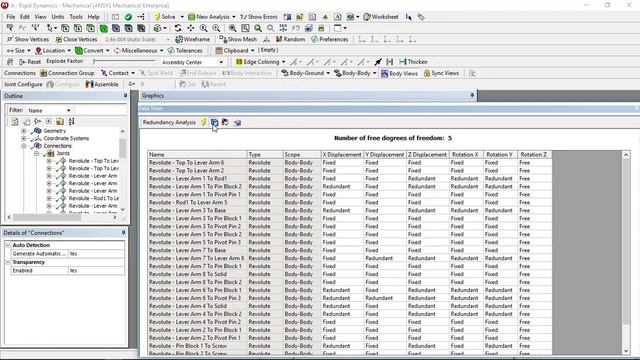Click the green checkmark icon in main toolbar
Viewport: 640px width, 360px height.
coord(128,17)
